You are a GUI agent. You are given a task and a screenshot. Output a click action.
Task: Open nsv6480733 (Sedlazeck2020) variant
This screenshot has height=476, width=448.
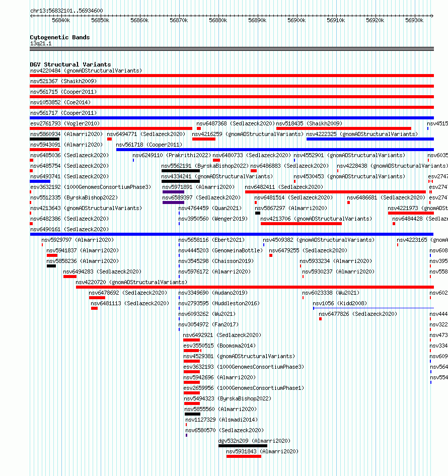[252, 156]
